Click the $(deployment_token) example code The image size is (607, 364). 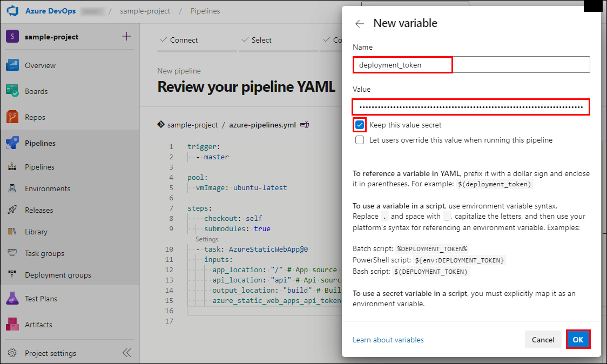tap(494, 184)
